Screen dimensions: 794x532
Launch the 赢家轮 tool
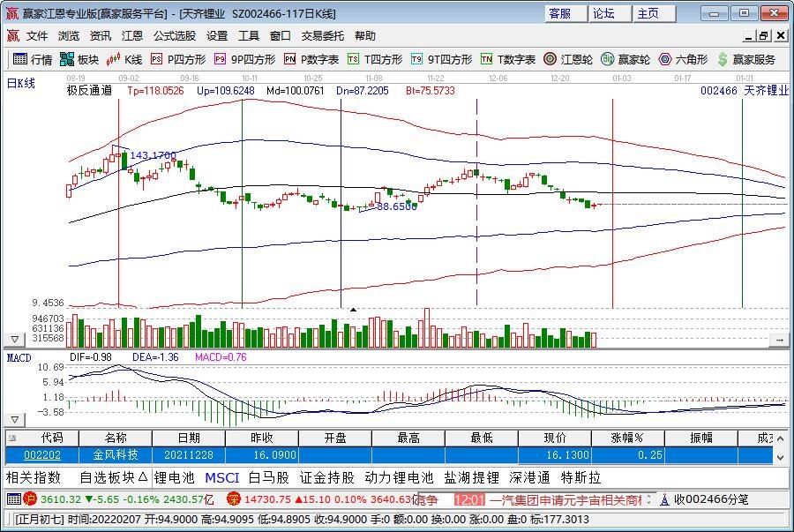(625, 59)
